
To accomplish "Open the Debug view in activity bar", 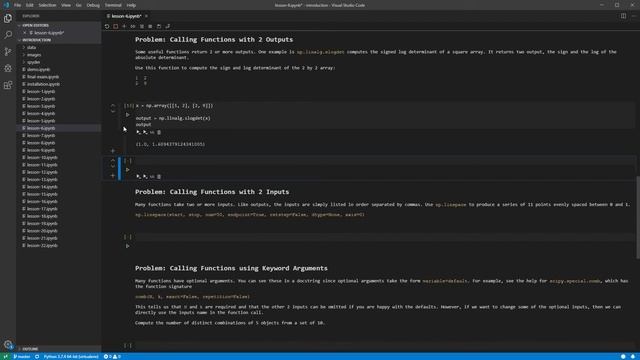I will click(8, 69).
